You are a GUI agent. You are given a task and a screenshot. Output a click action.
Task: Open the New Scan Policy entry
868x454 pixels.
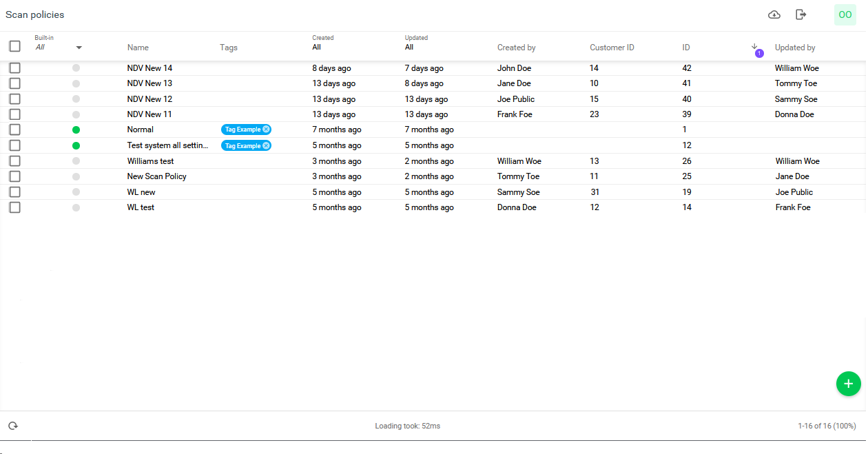coord(156,176)
